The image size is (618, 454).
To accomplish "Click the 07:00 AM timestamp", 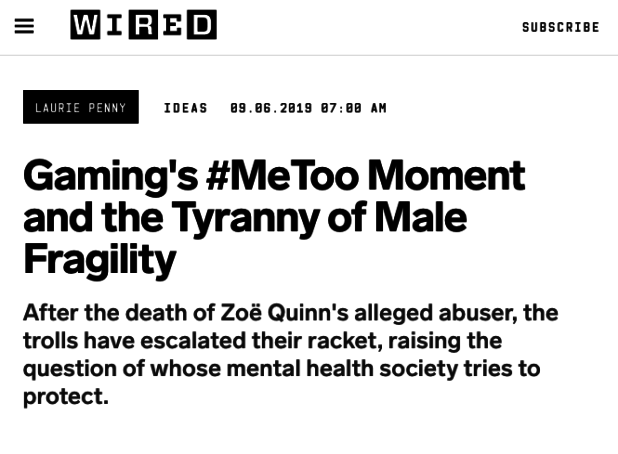I will click(353, 108).
